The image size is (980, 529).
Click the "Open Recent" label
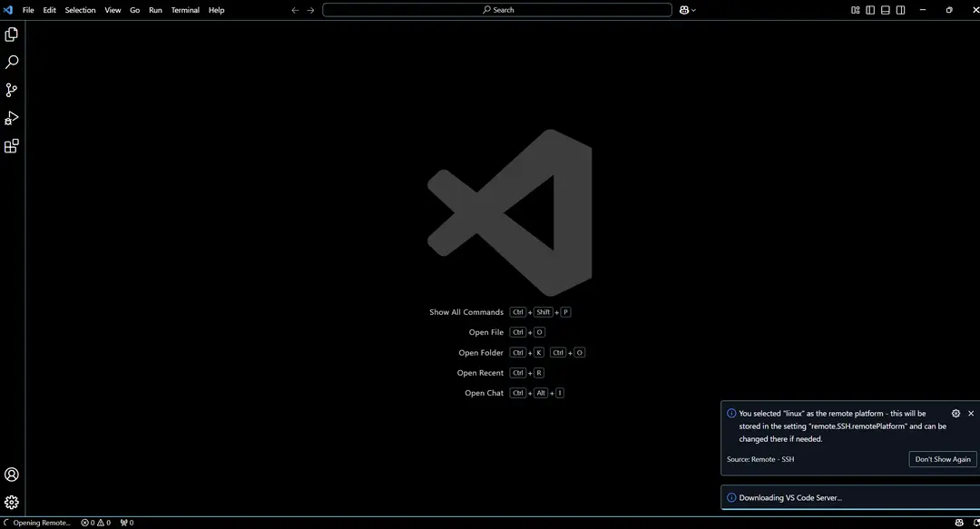coord(480,373)
